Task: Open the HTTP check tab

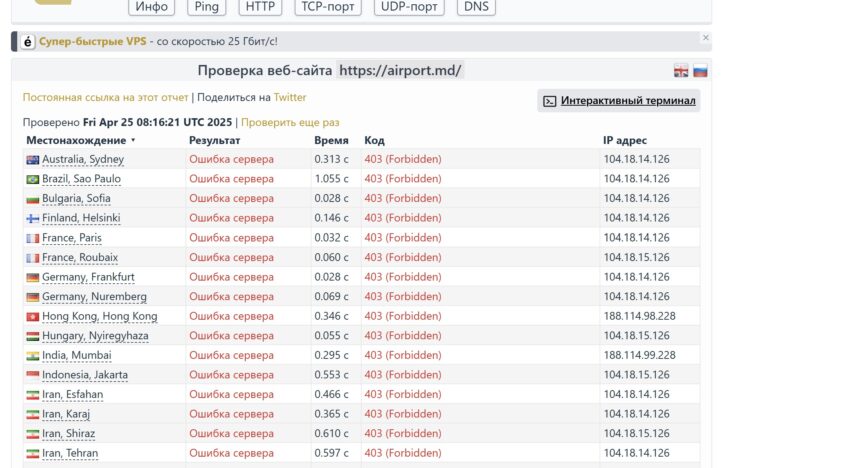Action: point(260,7)
